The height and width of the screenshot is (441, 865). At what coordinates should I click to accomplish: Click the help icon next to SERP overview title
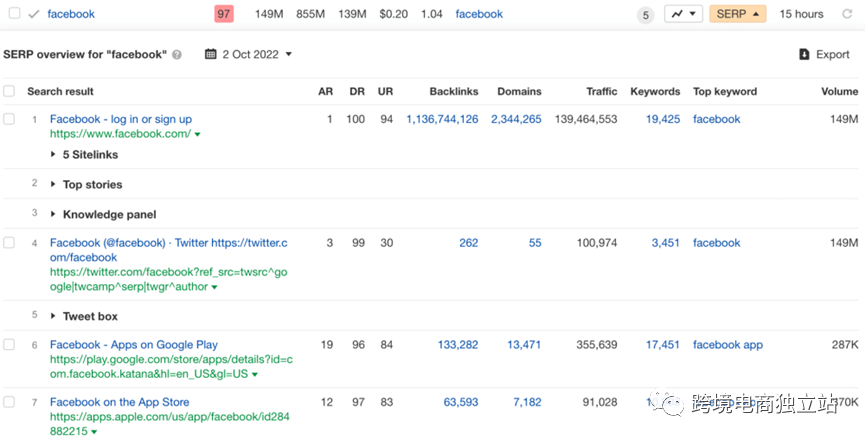click(x=177, y=55)
